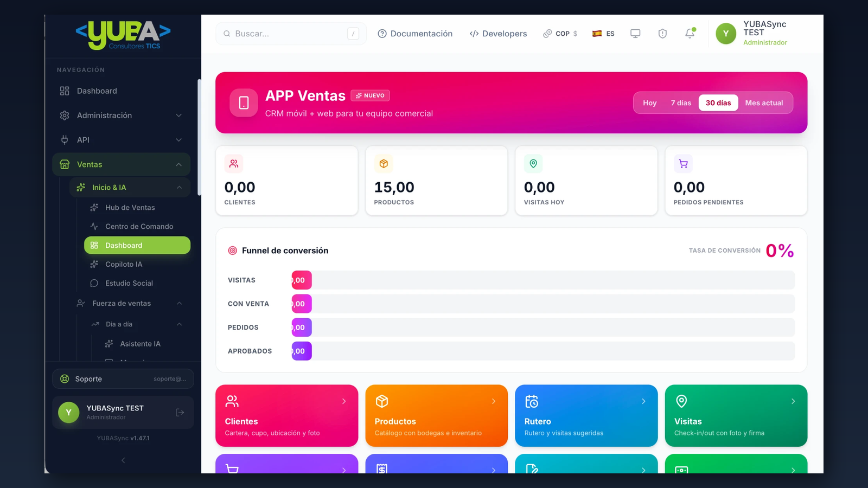This screenshot has height=488, width=868.
Task: Click the YUBA Consultores TICS logo
Action: [123, 35]
